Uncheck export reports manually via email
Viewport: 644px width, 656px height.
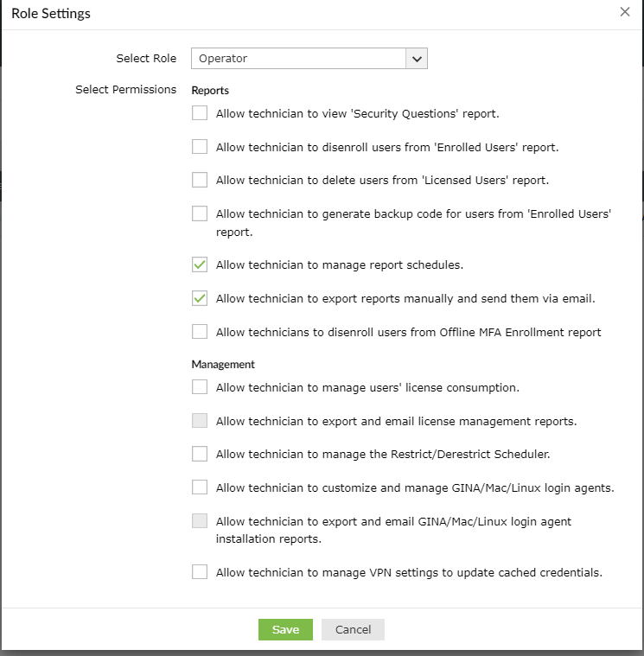tap(200, 298)
